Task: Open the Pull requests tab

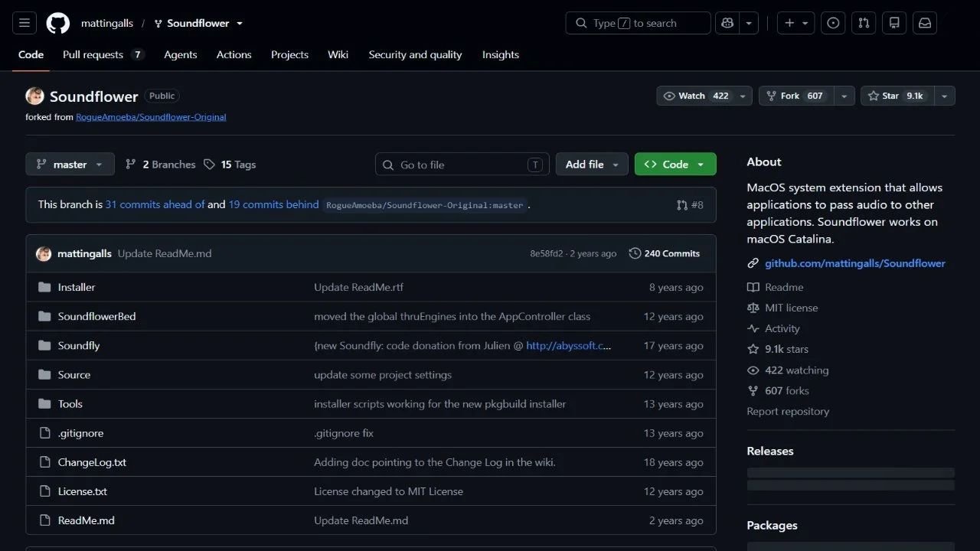Action: click(x=103, y=54)
